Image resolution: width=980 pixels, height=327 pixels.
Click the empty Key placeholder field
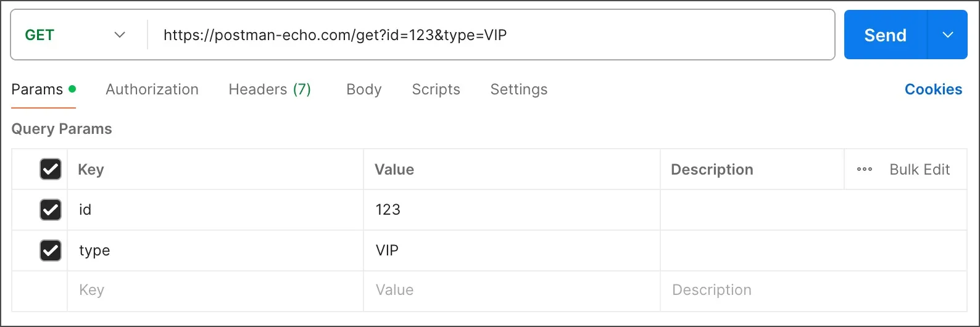click(x=215, y=291)
